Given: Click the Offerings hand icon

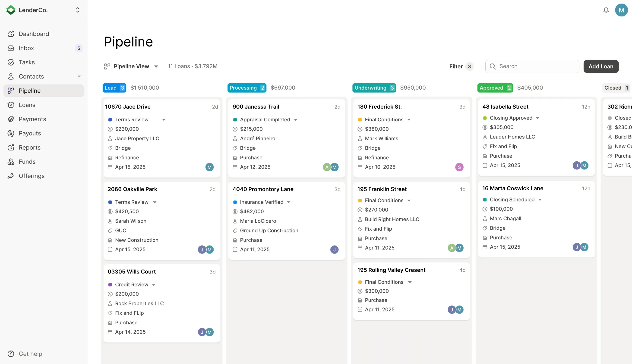Looking at the screenshot, I should [x=11, y=176].
